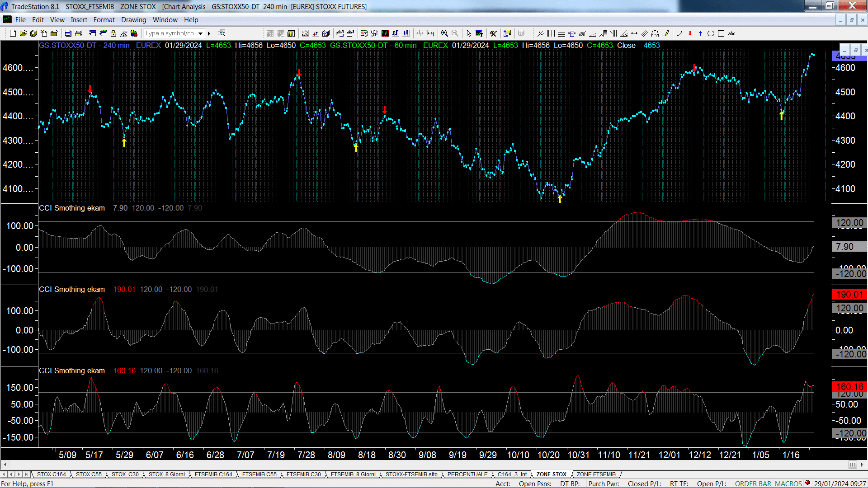The height and width of the screenshot is (488, 868).
Task: Click the 7.90 axis value label
Action: (849, 247)
